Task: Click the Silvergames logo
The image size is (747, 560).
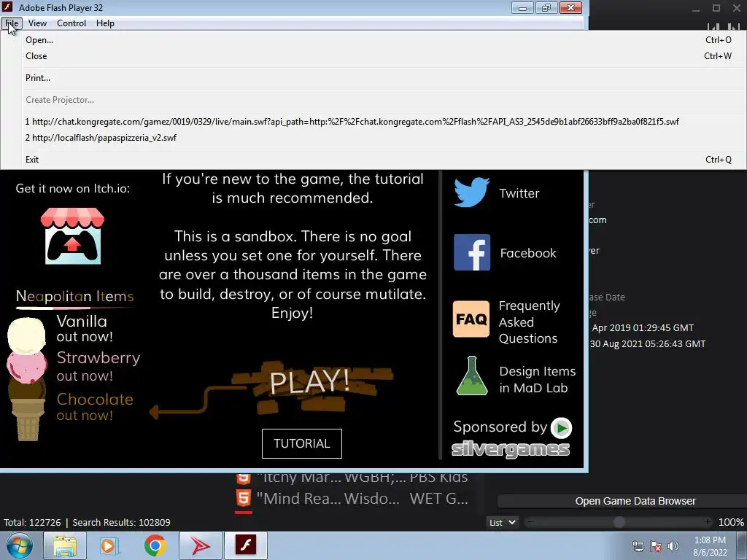Action: pos(510,448)
